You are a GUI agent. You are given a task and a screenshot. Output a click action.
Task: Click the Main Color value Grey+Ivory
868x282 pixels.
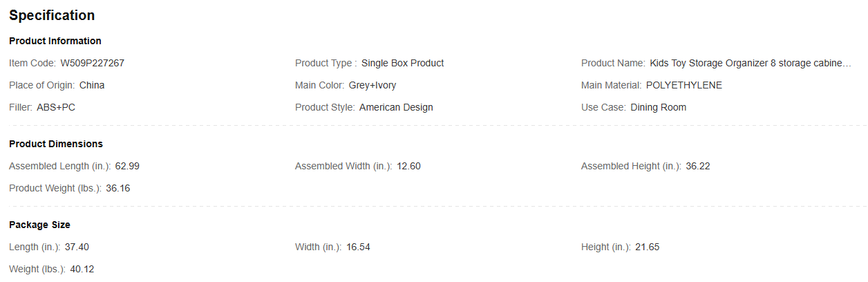click(372, 85)
